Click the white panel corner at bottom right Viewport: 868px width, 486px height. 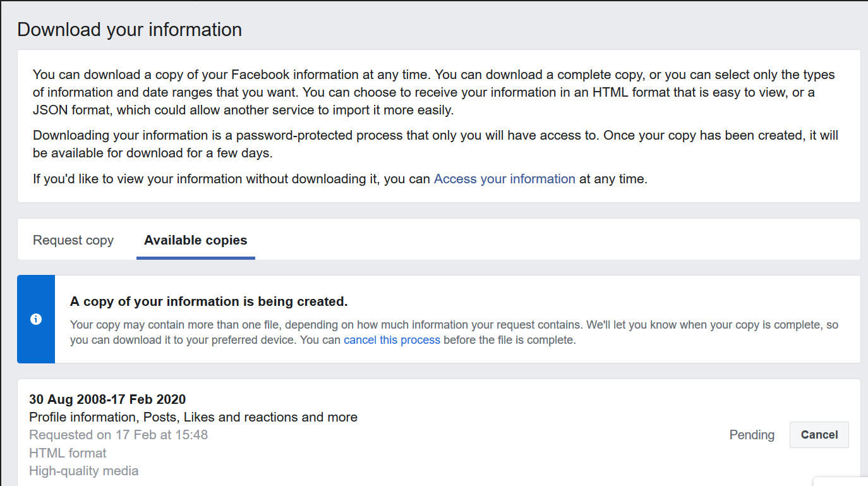coord(840,481)
